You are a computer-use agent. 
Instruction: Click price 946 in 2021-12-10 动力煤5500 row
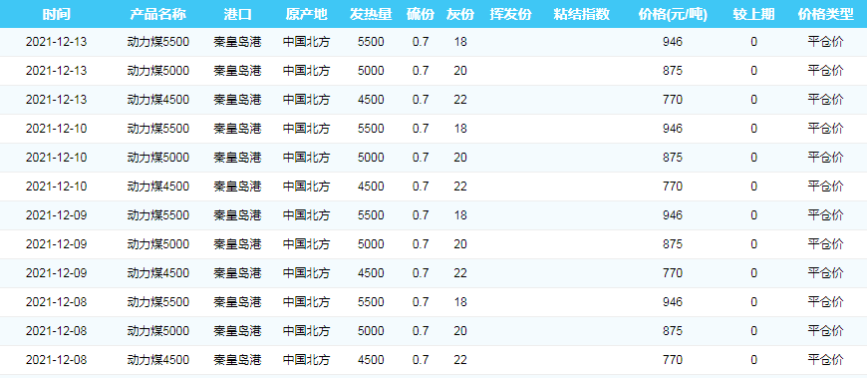673,129
